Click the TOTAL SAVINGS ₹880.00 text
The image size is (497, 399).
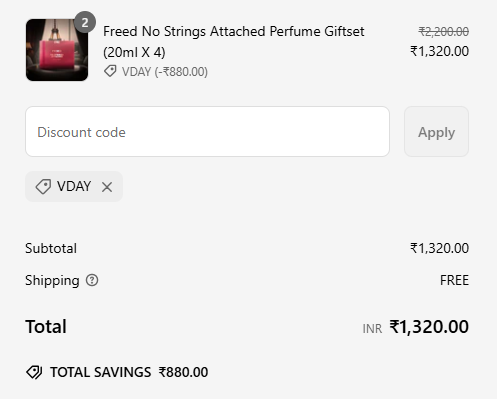(x=129, y=372)
